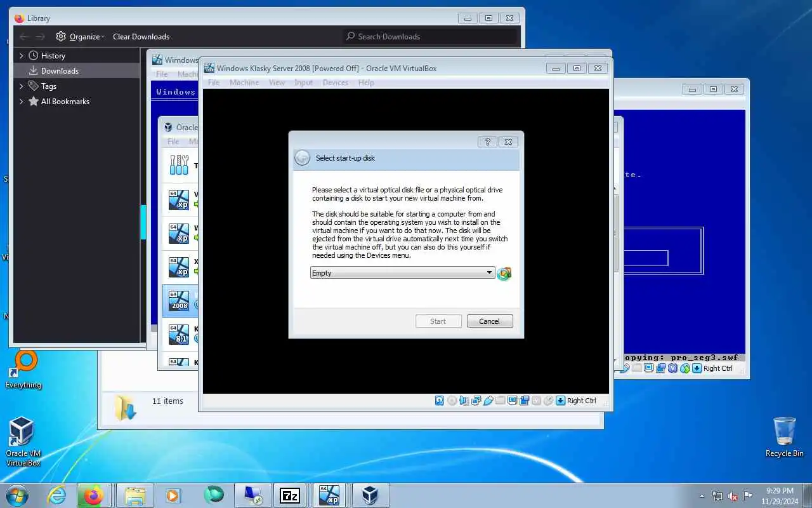Image resolution: width=812 pixels, height=508 pixels.
Task: Click the Windows Start orb
Action: click(x=17, y=495)
